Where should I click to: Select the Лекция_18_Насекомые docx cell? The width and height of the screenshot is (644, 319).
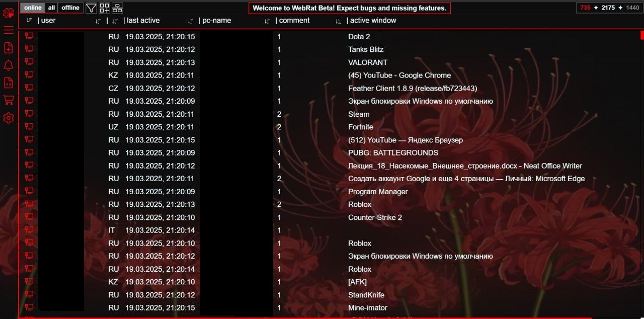click(x=465, y=166)
